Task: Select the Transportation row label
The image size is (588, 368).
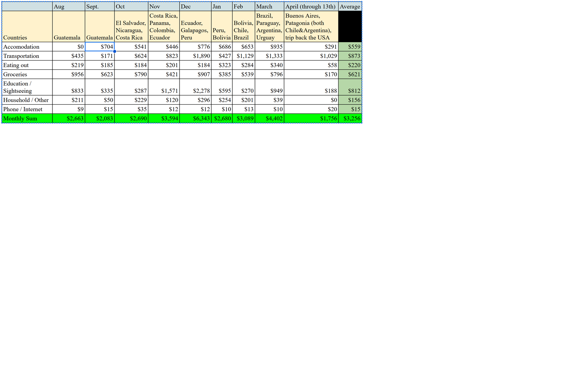Action: click(27, 56)
